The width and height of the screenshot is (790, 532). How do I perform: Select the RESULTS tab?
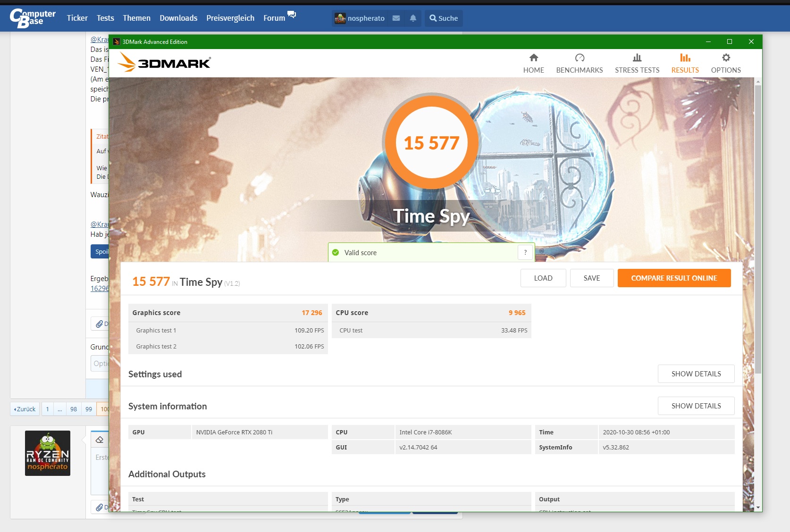coord(685,64)
